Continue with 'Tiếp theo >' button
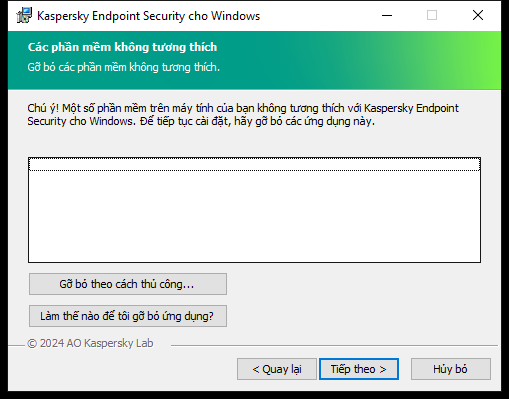The image size is (509, 399). [359, 369]
